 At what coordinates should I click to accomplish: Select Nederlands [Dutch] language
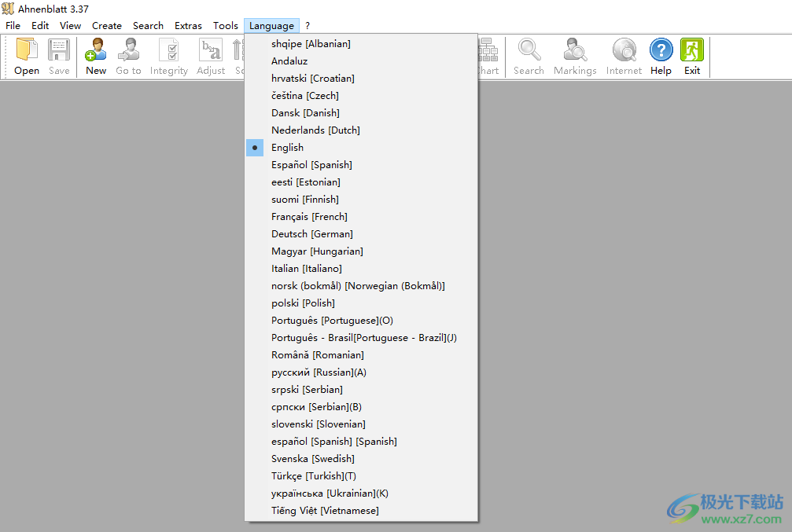(x=361, y=130)
